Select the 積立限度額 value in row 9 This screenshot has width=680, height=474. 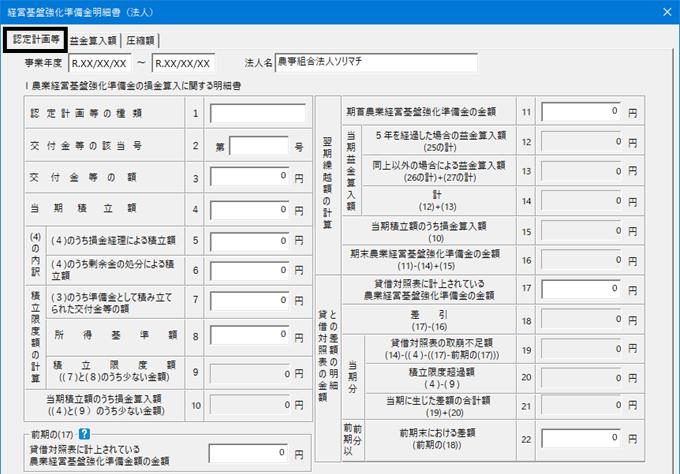[x=251, y=374]
